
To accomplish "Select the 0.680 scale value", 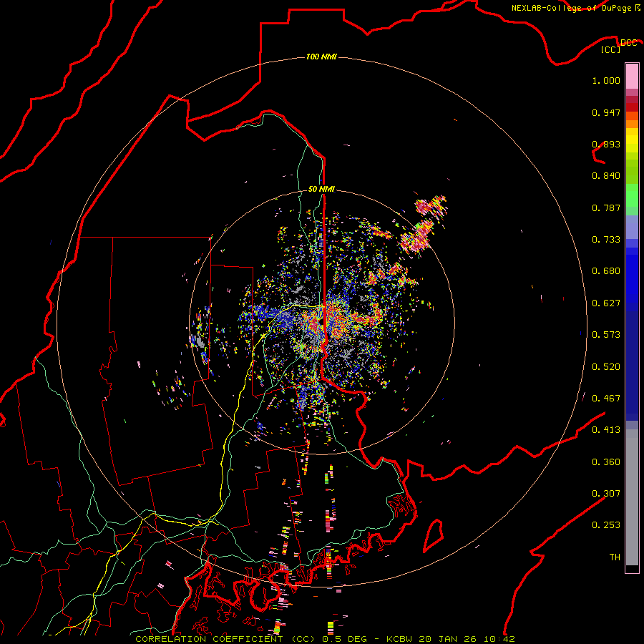I will click(606, 271).
